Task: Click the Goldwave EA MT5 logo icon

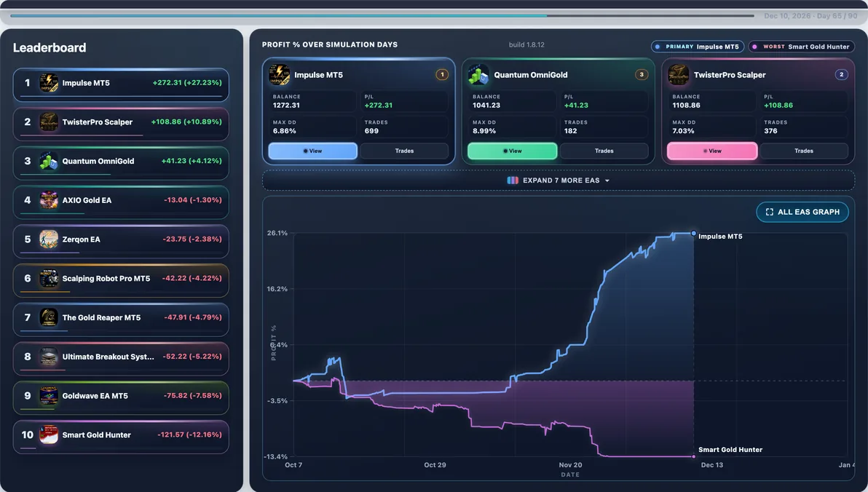Action: (x=49, y=396)
